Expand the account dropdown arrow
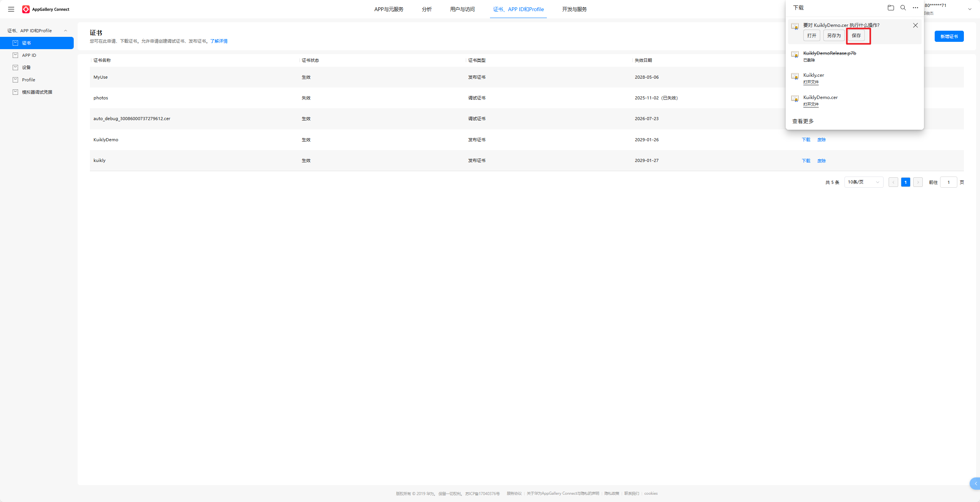 (x=970, y=9)
